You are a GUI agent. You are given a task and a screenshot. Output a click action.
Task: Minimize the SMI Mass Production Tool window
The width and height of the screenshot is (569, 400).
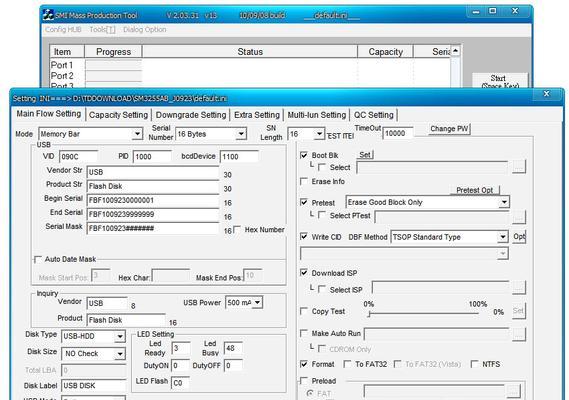[476, 11]
